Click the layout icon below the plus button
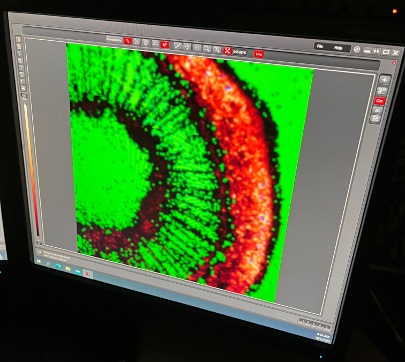Screen dimensions: 405x362 [x=382, y=90]
